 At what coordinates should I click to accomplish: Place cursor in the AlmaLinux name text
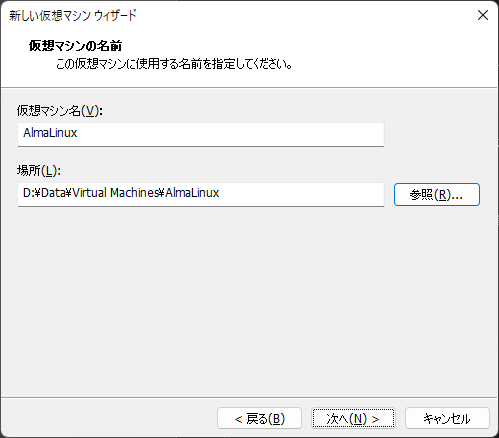coord(50,133)
